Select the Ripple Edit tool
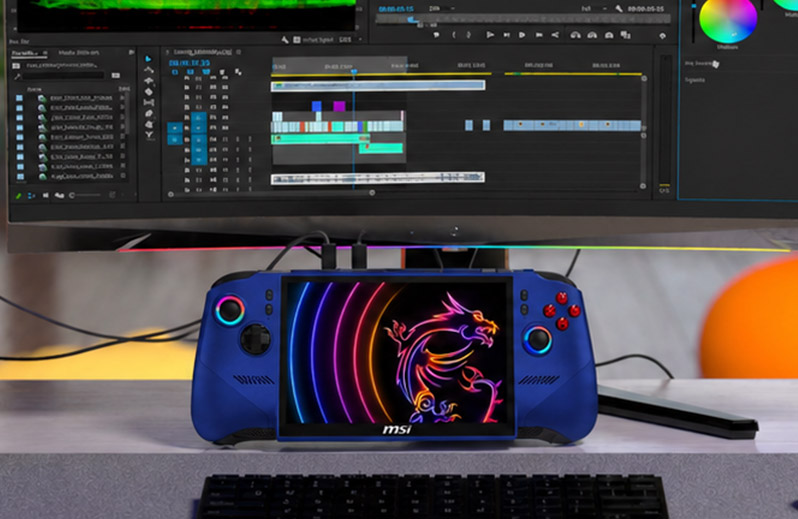Viewport: 798px width, 519px height. 149,81
